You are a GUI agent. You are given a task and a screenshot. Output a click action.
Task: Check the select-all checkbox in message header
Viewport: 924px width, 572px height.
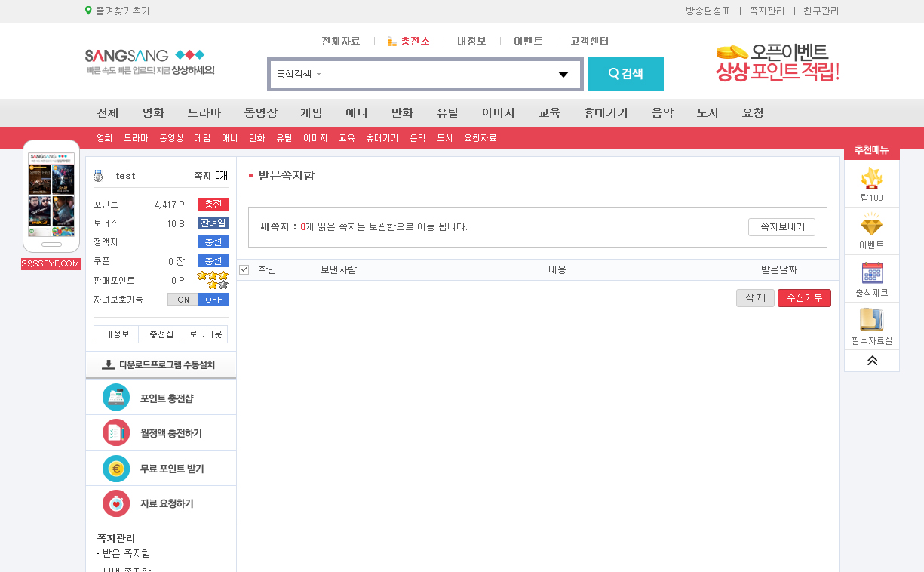pos(244,269)
